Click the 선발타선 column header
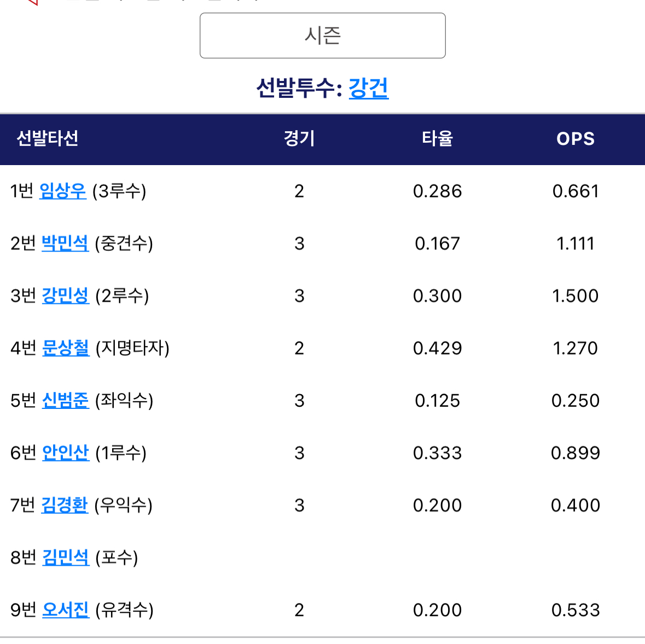 (x=48, y=139)
